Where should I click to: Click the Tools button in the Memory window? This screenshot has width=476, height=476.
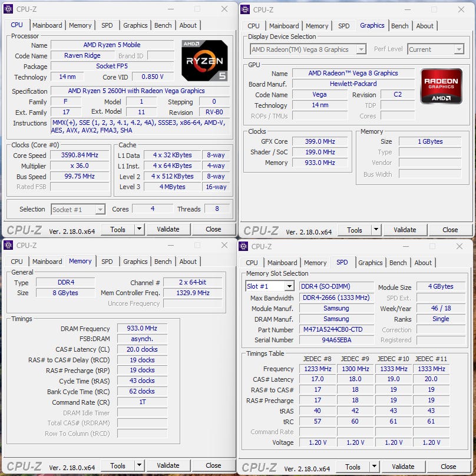[x=118, y=465]
